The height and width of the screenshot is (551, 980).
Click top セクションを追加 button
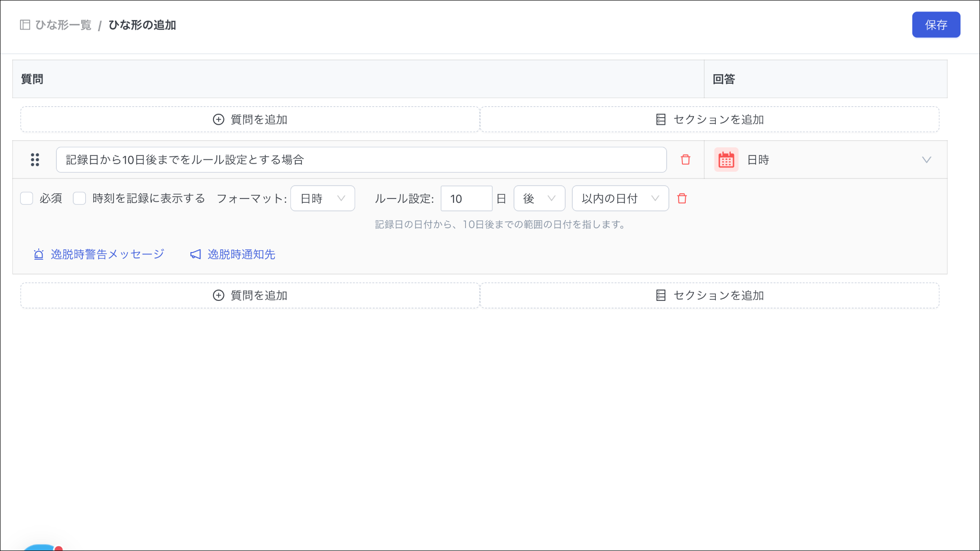710,120
